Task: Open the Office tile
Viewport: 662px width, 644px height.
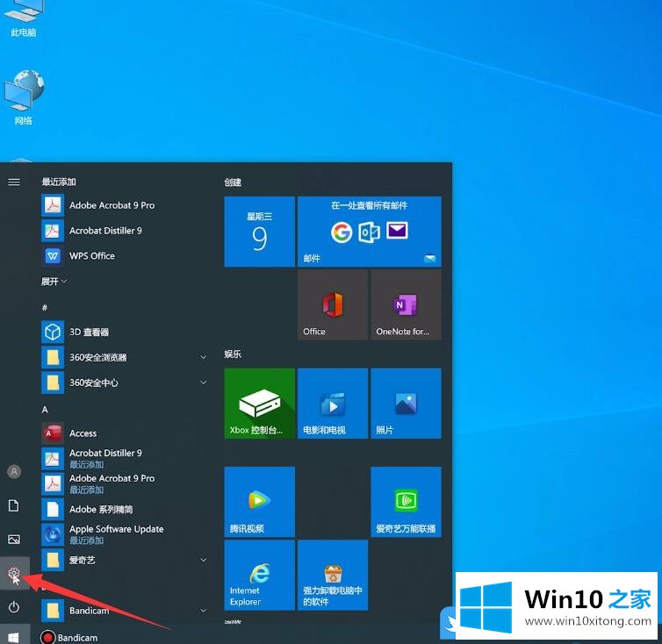Action: pos(333,304)
